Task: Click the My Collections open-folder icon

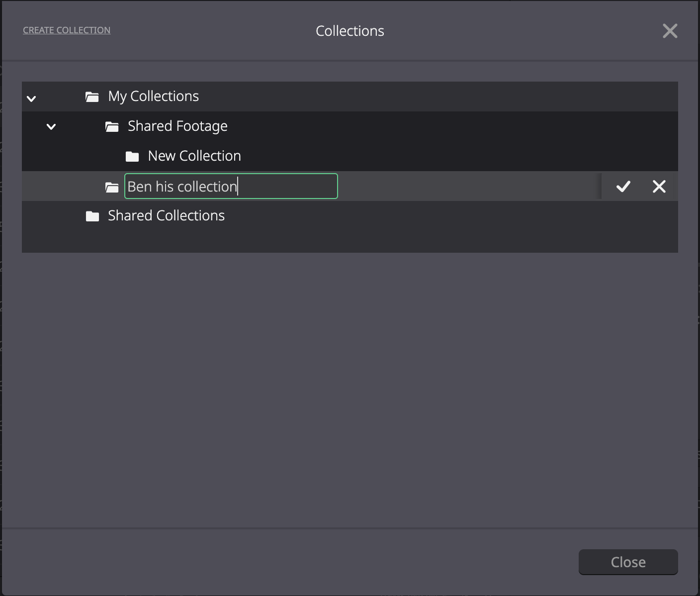Action: [92, 97]
